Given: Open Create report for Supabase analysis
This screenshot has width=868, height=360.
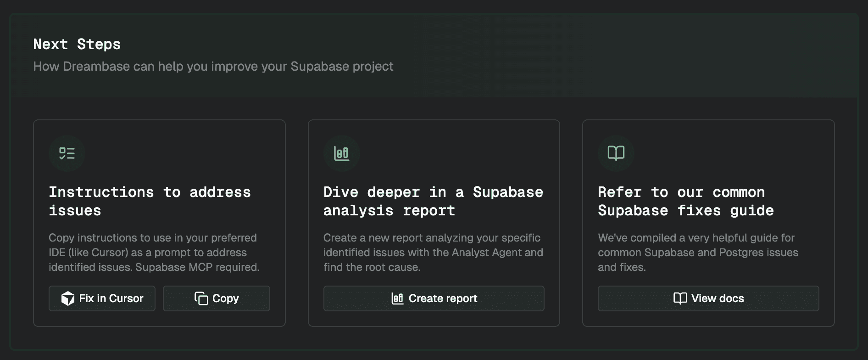Looking at the screenshot, I should (x=434, y=298).
